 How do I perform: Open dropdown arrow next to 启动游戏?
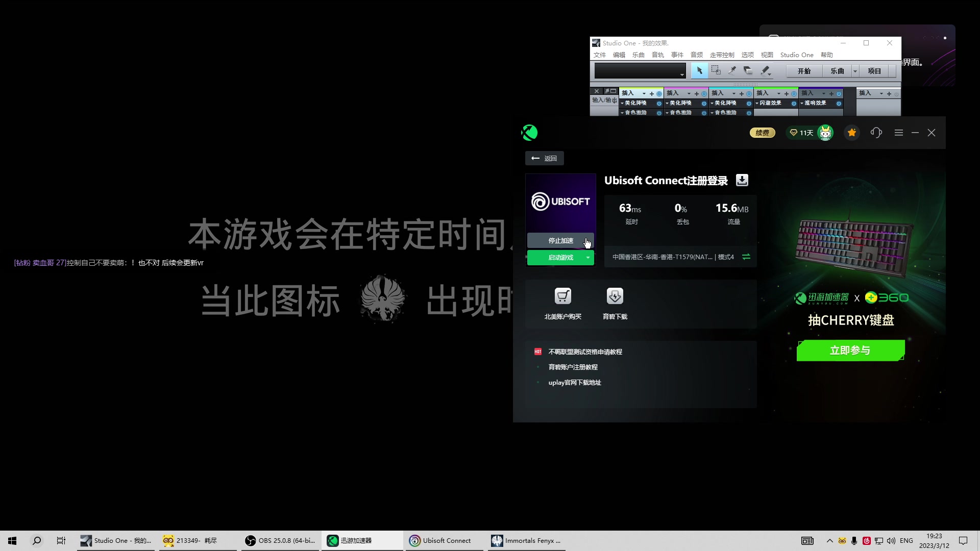coord(588,258)
